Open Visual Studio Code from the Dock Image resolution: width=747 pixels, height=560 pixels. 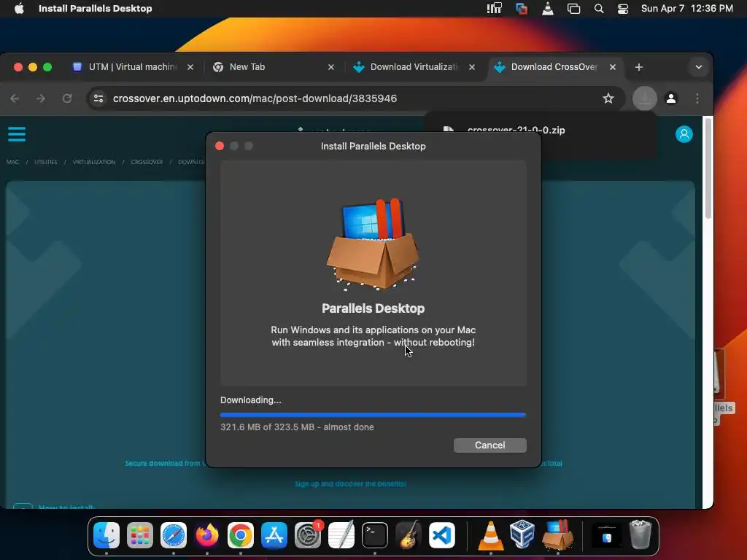(441, 535)
